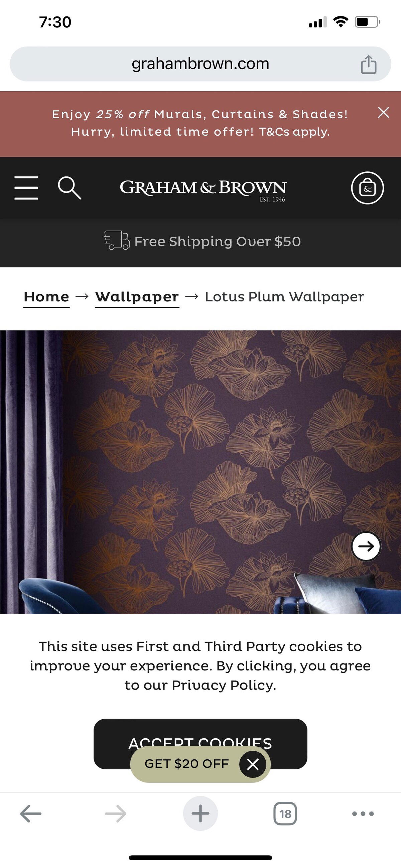Claim the GET $20 OFF offer
Screen dimensions: 401x868
coord(187,764)
